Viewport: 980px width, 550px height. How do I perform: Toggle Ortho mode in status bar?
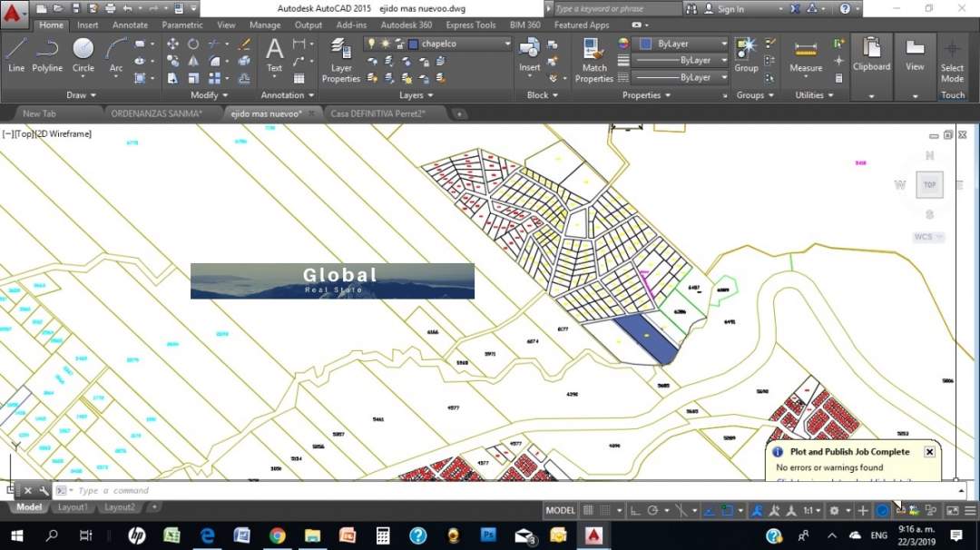(x=635, y=511)
